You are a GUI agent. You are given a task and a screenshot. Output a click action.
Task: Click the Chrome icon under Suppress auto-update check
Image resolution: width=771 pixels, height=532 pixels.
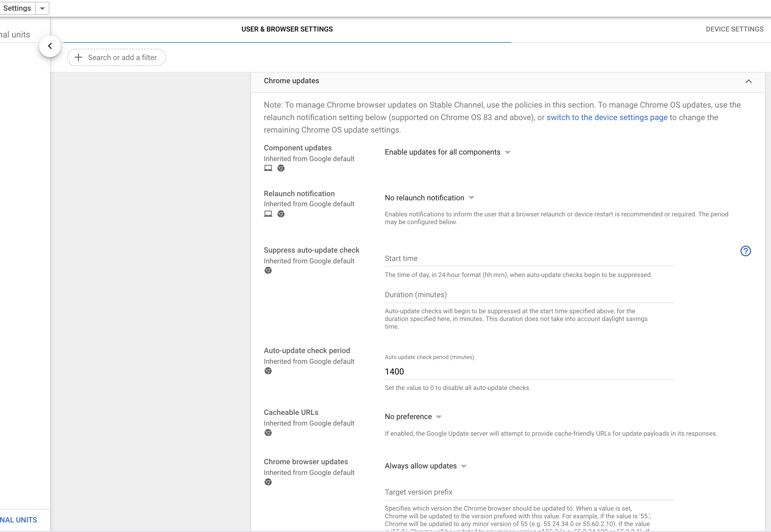tap(268, 270)
